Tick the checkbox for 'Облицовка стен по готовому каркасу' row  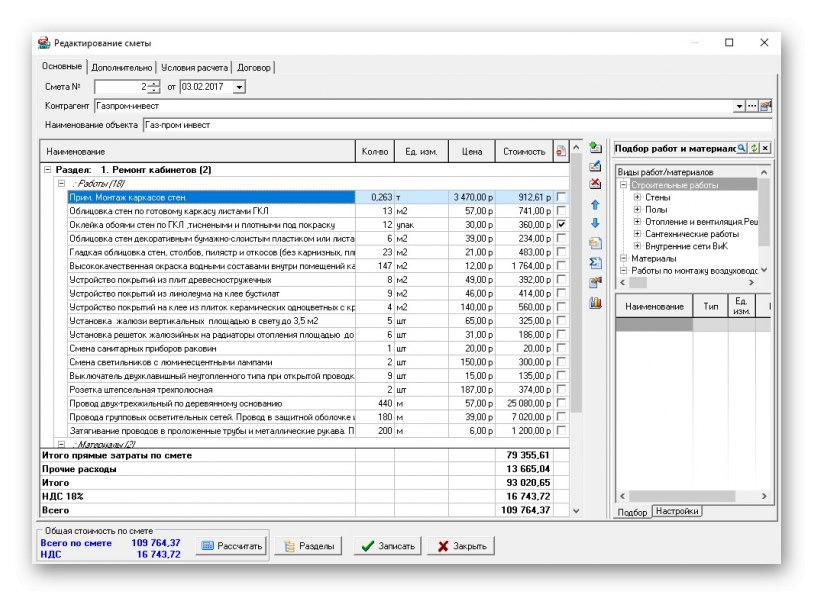[561, 211]
